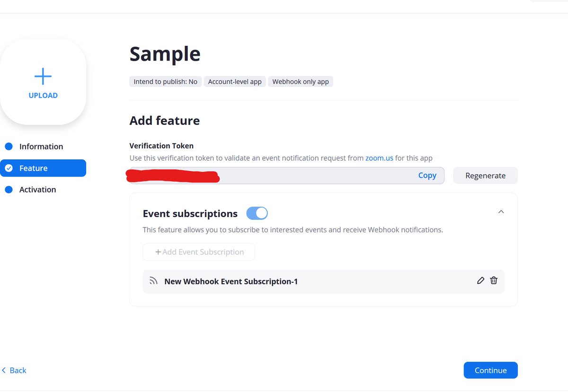The height and width of the screenshot is (392, 568).
Task: Toggle Event subscriptions switch off
Action: [x=257, y=214]
